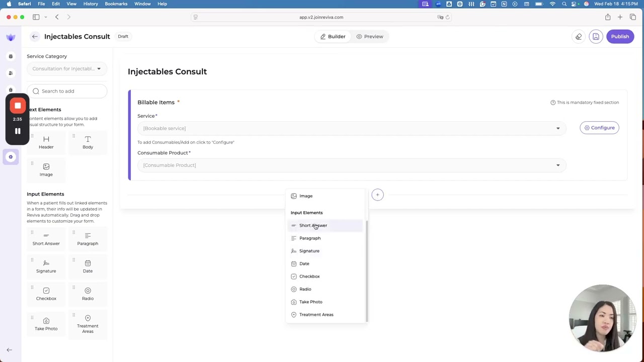The width and height of the screenshot is (644, 362).
Task: Open the patients icon in left rail
Action: [x=11, y=73]
